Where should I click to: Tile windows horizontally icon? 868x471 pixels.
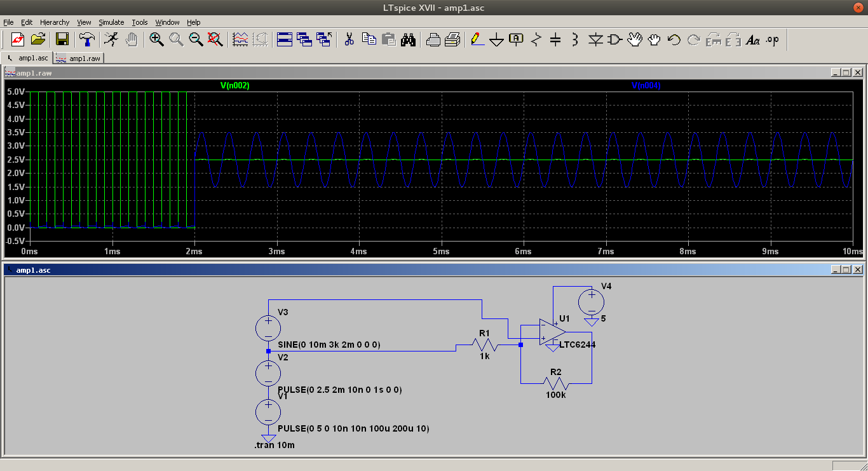click(285, 39)
